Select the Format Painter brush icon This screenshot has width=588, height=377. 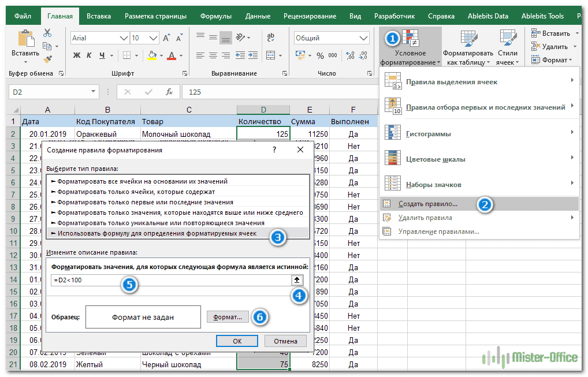pos(48,58)
